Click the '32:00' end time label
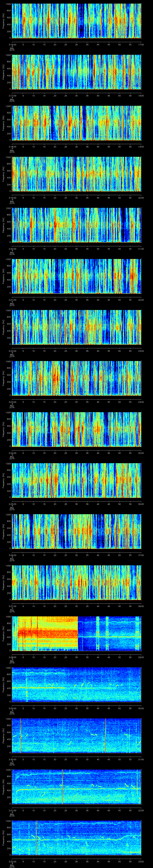The width and height of the screenshot is (153, 868). pyautogui.click(x=141, y=810)
